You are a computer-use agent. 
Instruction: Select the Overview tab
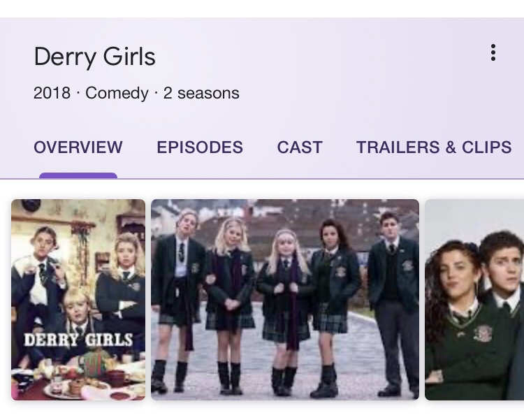click(78, 147)
